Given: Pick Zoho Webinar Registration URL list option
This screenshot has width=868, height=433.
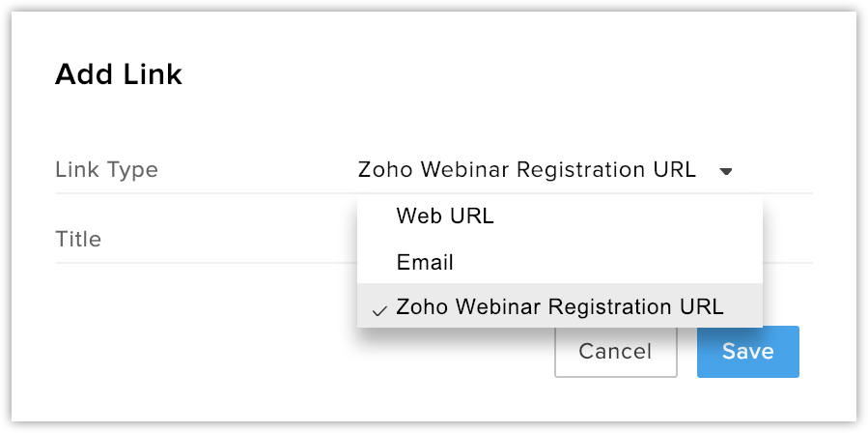Looking at the screenshot, I should pos(559,307).
